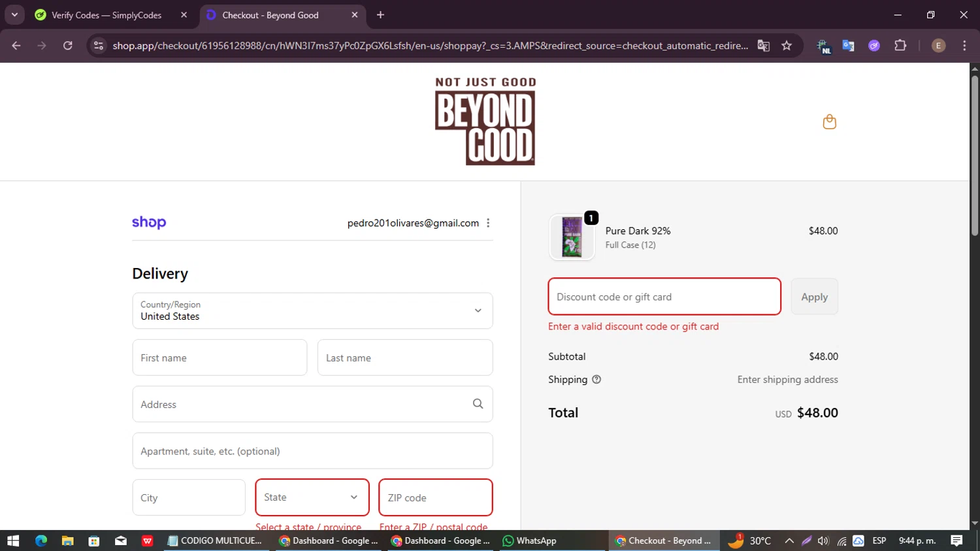980x551 pixels.
Task: Open account options menu next to email
Action: 488,223
